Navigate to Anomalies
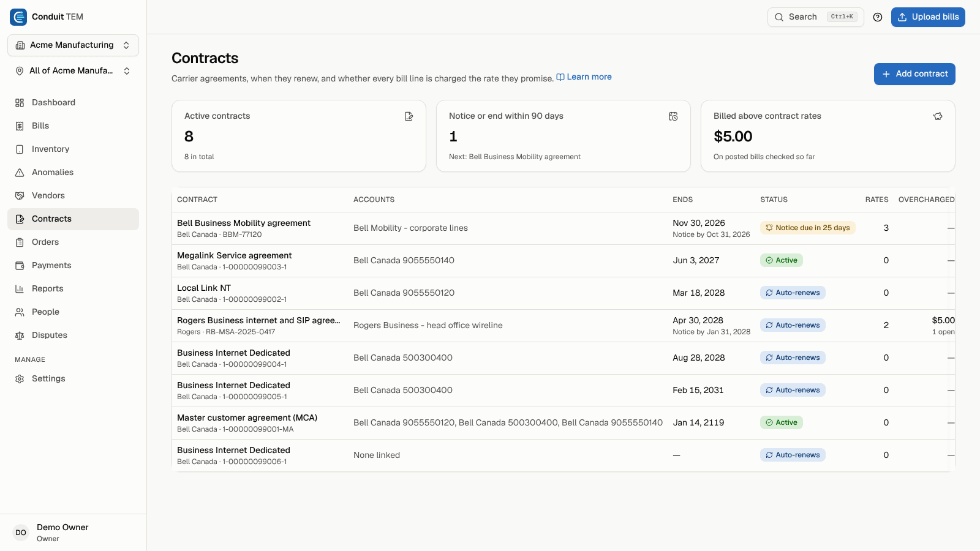Viewport: 980px width, 551px height. pos(73,173)
